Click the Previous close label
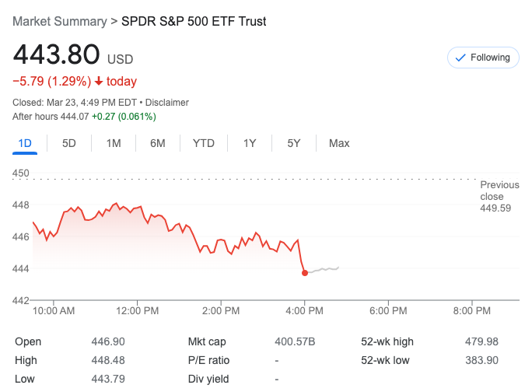532x392 pixels. click(499, 191)
